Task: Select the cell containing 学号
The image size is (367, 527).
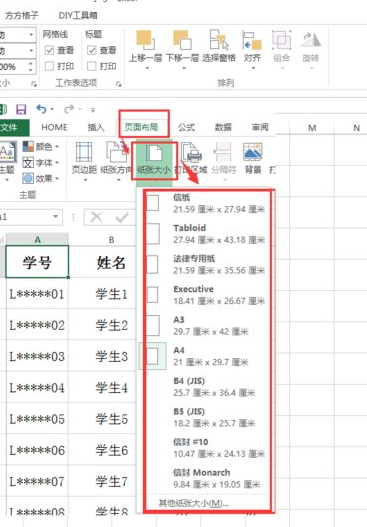Action: click(x=37, y=262)
